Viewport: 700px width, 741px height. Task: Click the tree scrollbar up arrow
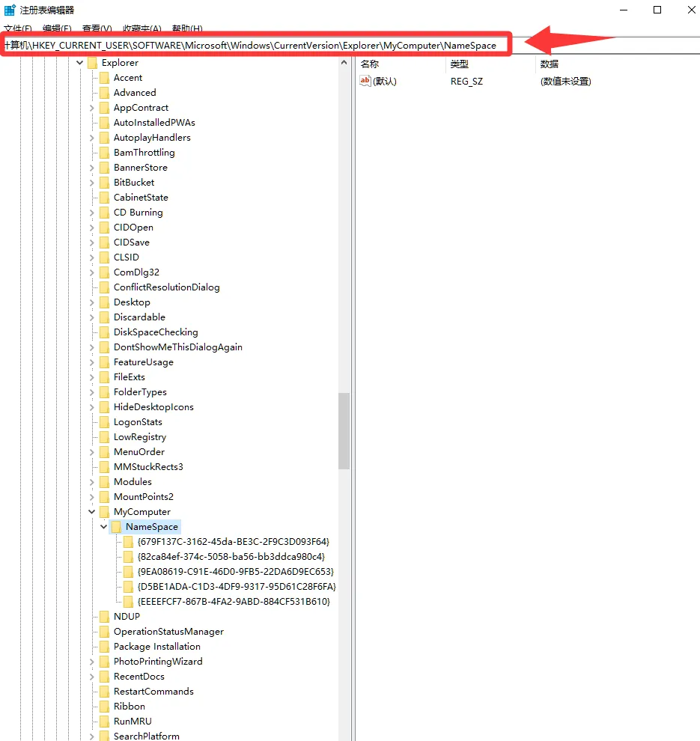pyautogui.click(x=344, y=62)
